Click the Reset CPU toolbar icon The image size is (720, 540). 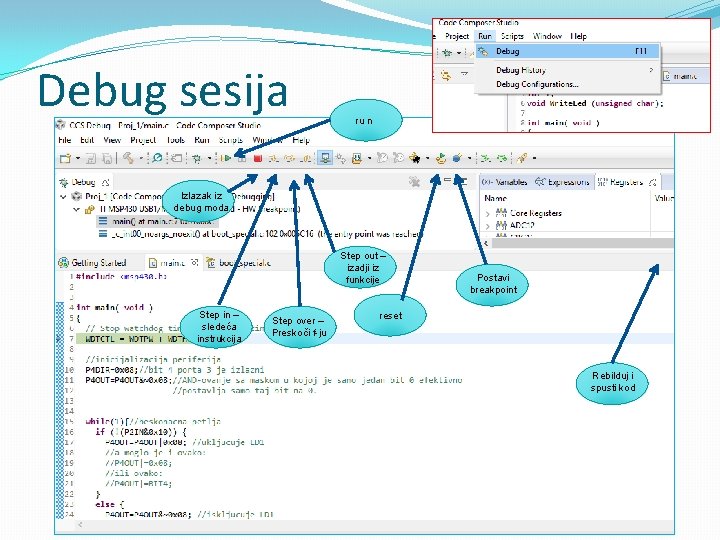(440, 158)
